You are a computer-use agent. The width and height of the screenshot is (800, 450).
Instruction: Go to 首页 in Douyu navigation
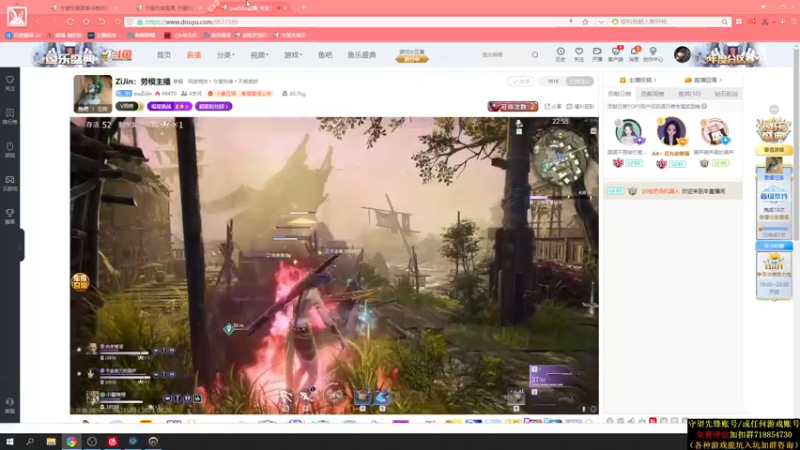coord(164,55)
